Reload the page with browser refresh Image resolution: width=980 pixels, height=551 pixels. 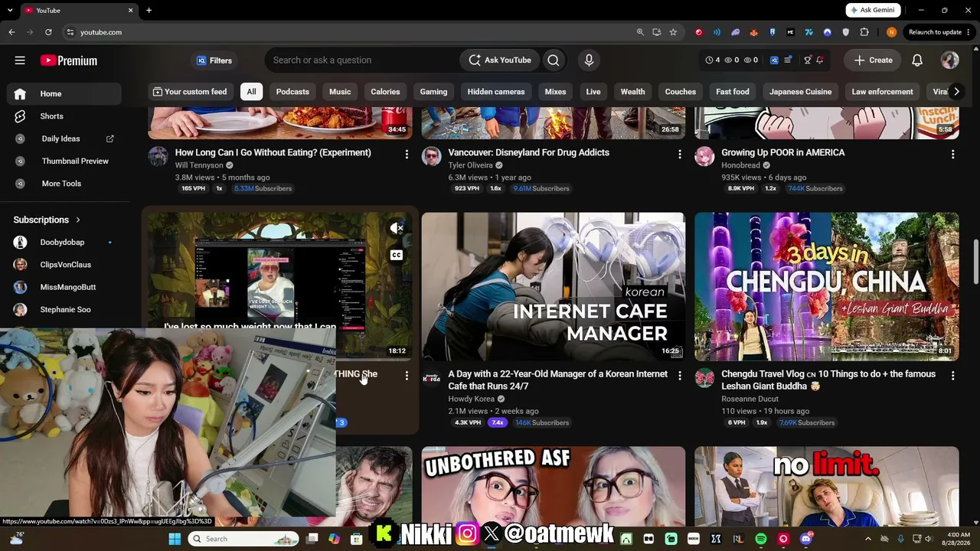click(x=48, y=32)
